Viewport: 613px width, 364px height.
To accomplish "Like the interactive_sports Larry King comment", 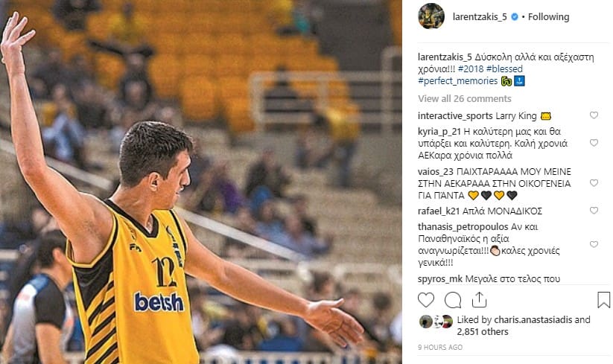I will coord(594,115).
